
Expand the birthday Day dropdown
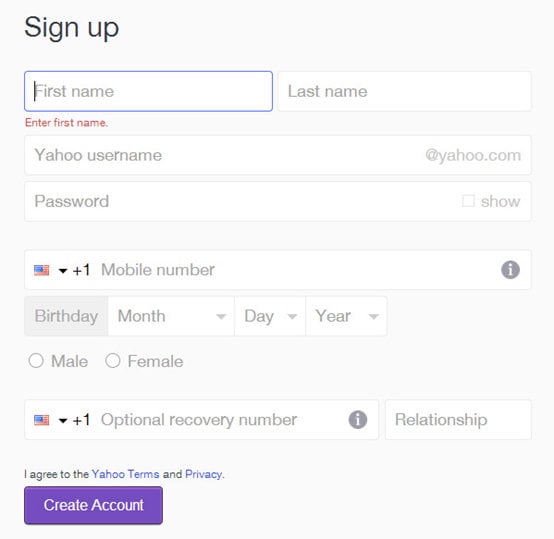tap(270, 316)
